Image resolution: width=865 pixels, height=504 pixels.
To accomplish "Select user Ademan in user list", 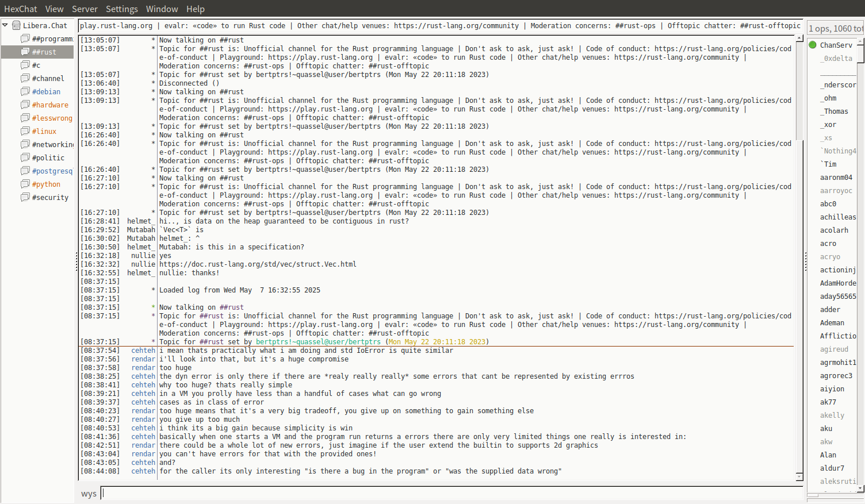I will (x=832, y=323).
